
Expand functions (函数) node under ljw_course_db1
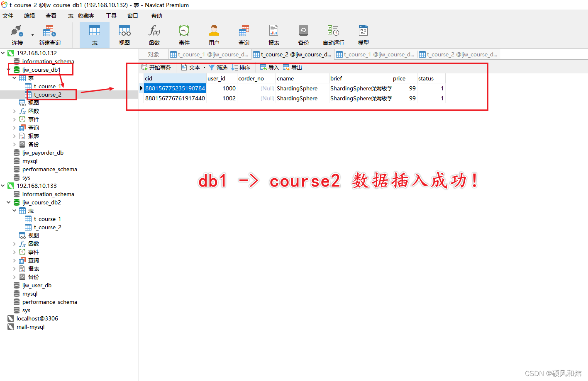pos(15,111)
